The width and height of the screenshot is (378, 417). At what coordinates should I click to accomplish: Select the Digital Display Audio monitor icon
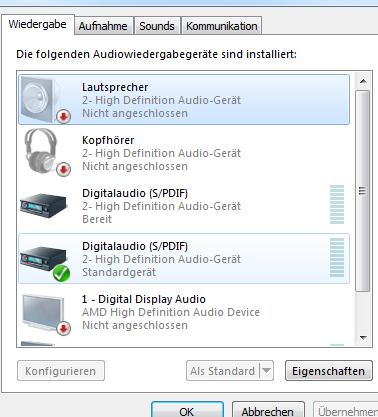click(x=46, y=314)
